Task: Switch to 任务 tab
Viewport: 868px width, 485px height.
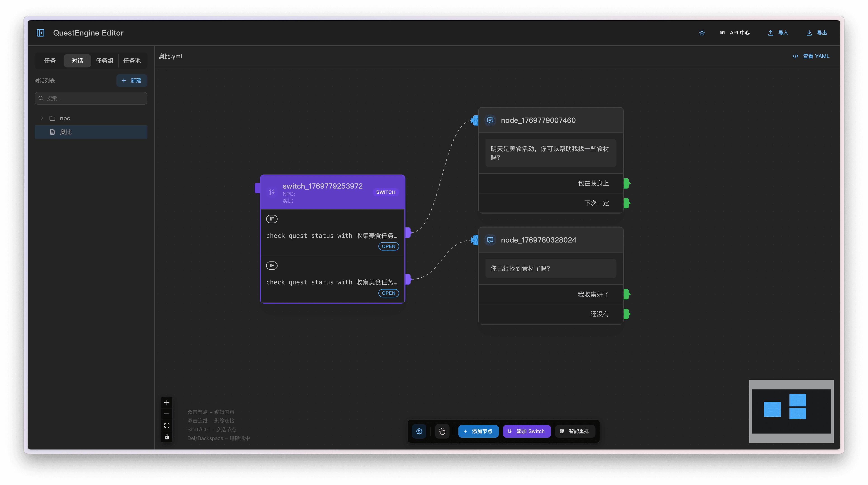Action: 50,61
